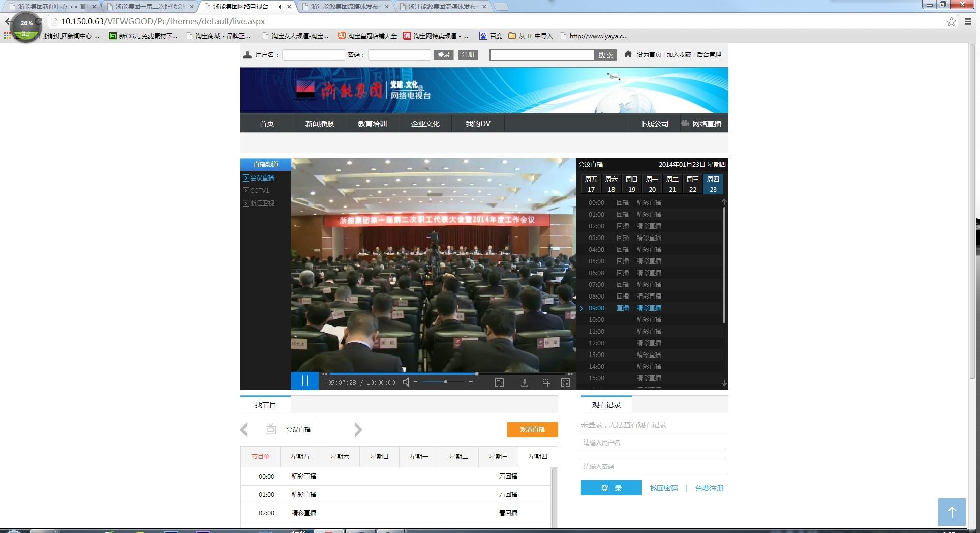
Task: Enter fullscreen mode on the video player
Action: (x=565, y=381)
